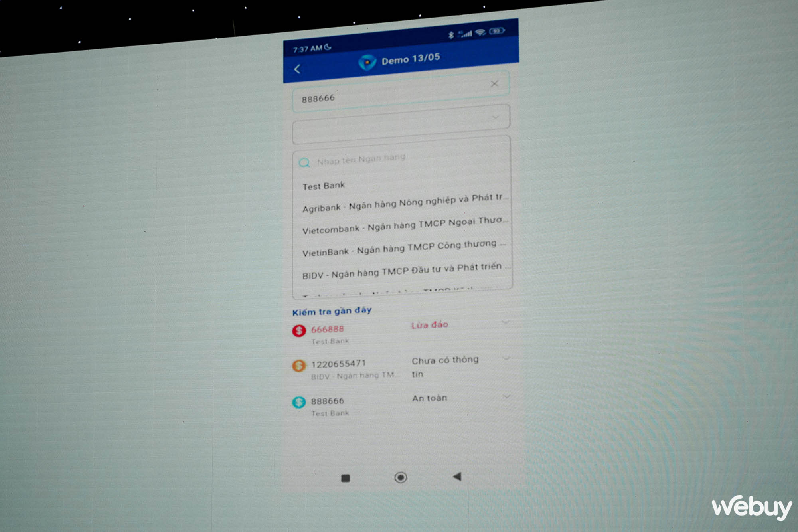The width and height of the screenshot is (798, 532).
Task: Expand the 666888 recent check row
Action: coord(506,322)
